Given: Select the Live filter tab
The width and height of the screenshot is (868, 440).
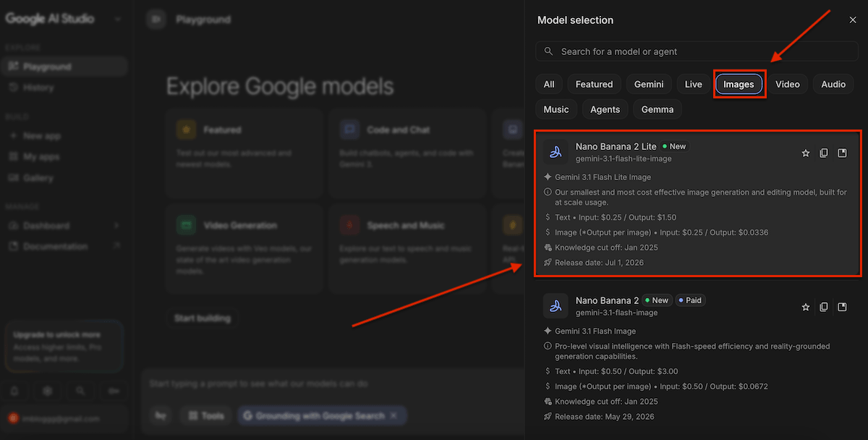Looking at the screenshot, I should 693,84.
